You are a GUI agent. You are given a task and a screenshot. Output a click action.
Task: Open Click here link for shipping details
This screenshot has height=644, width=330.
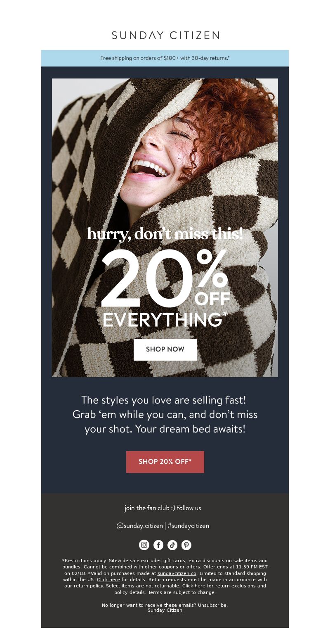pos(108,580)
